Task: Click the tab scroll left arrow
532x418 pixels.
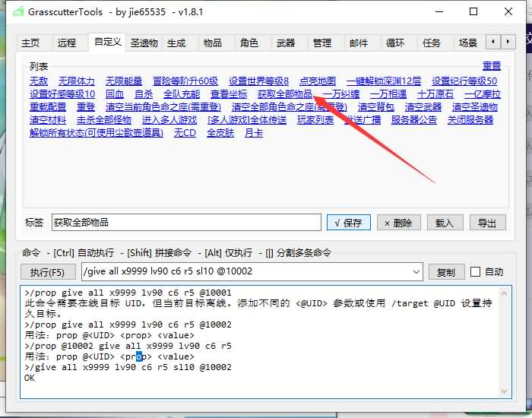Action: 494,43
